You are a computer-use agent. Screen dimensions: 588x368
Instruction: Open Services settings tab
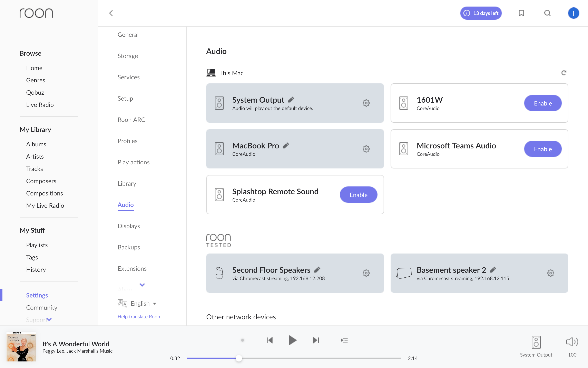[129, 77]
